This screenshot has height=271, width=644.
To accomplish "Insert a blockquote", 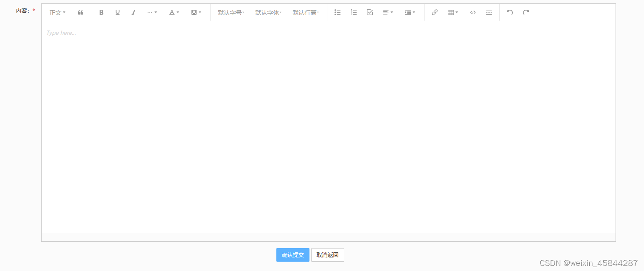I will tap(80, 12).
